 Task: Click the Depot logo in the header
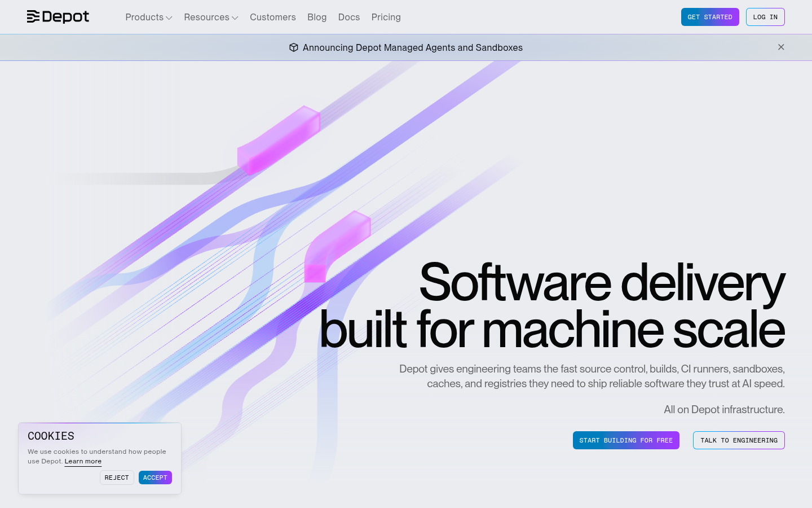tap(58, 17)
